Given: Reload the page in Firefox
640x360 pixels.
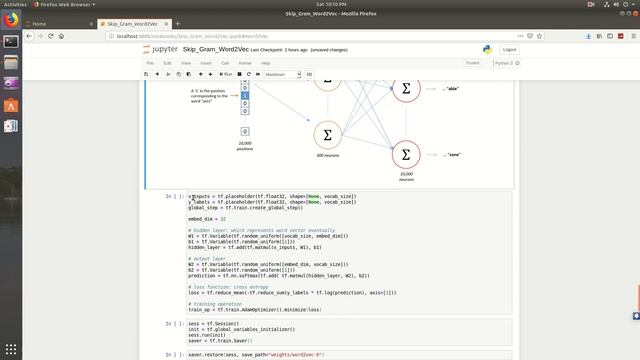Looking at the screenshot, I should 51,36.
